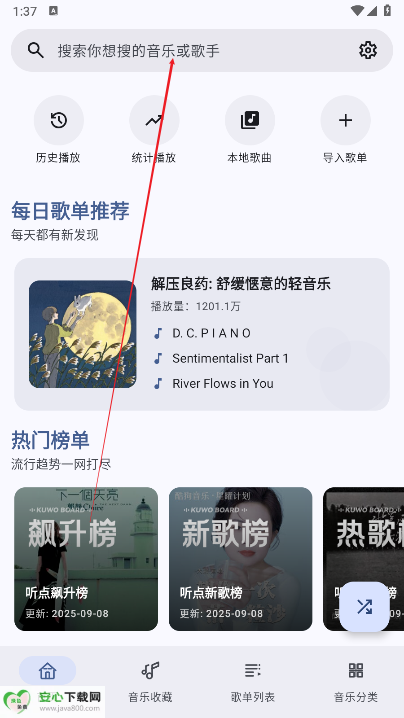Open settings via the gear icon
Screen dimensions: 404x718
tap(368, 50)
